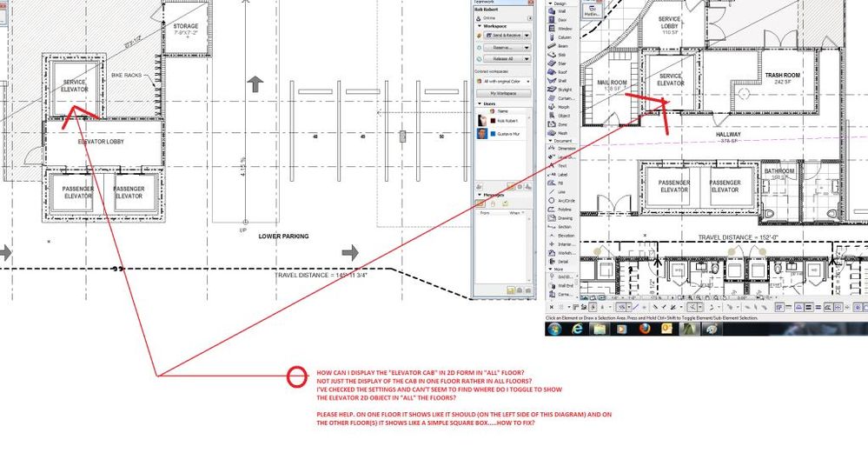Click the Online status text
This screenshot has width=868, height=453.
click(489, 18)
